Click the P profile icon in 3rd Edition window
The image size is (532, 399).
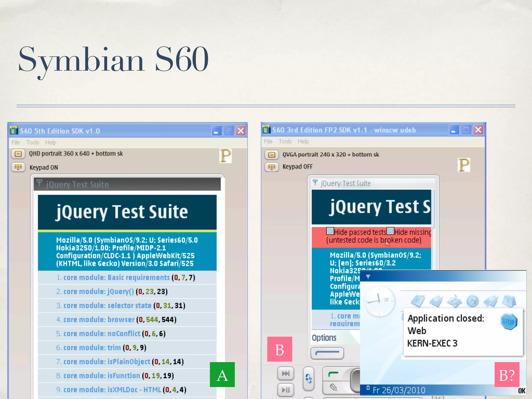point(464,165)
